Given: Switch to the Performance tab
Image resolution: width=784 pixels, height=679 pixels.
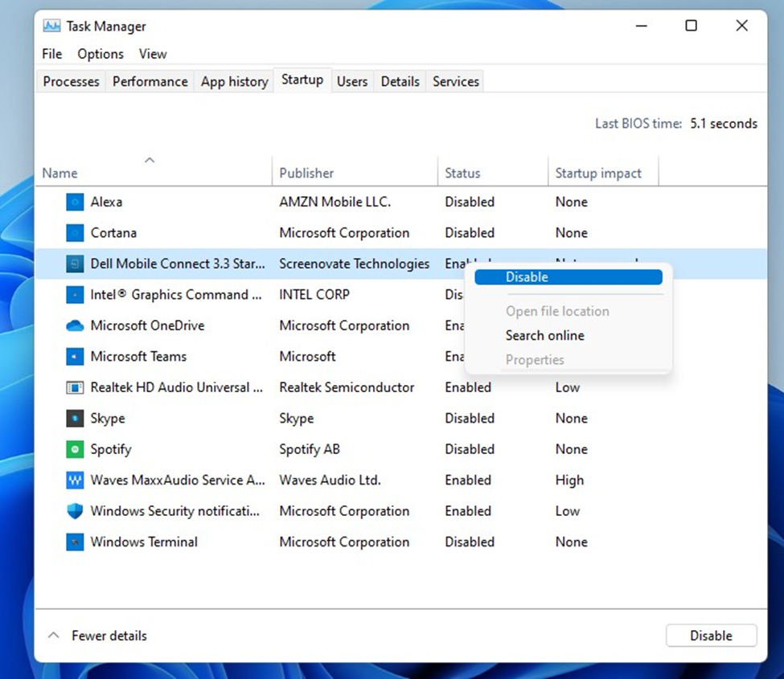Looking at the screenshot, I should click(x=150, y=81).
